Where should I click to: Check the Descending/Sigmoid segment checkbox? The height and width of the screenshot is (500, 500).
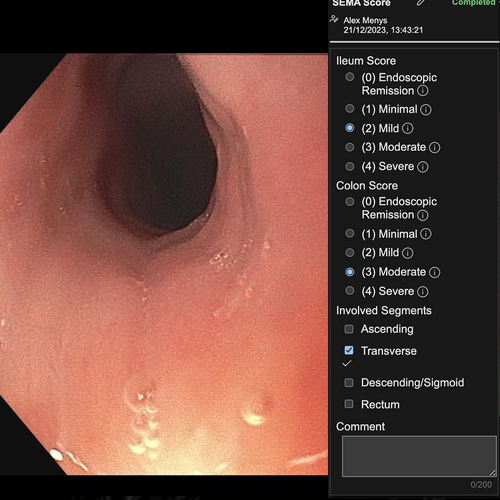point(349,383)
